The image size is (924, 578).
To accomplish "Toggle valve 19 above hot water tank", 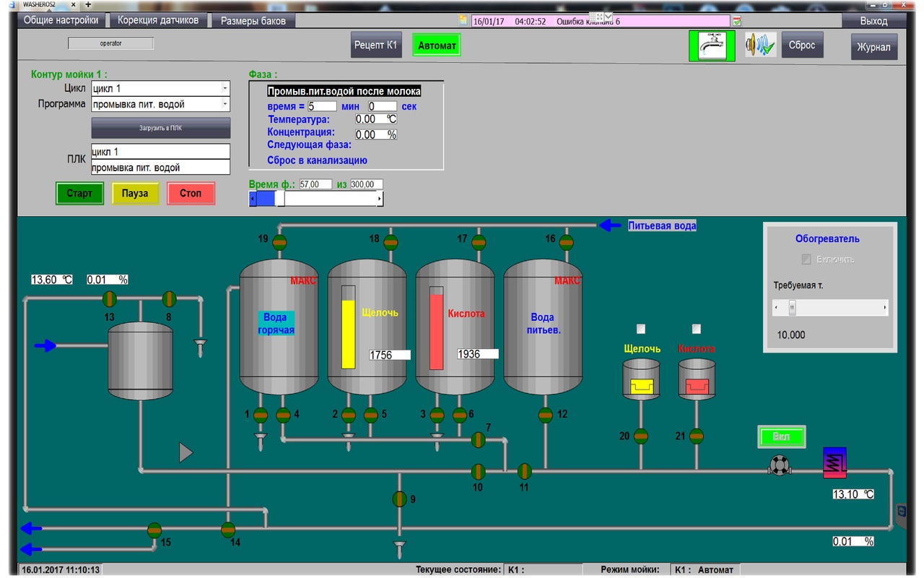I will pyautogui.click(x=279, y=243).
